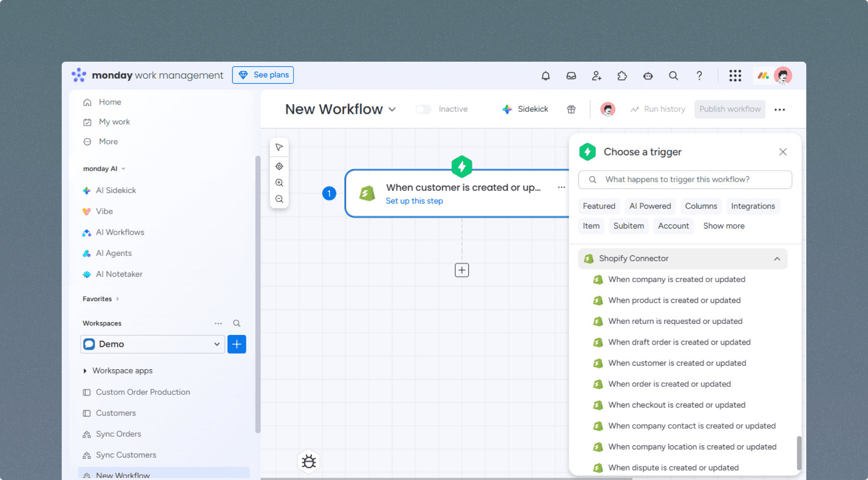
Task: Select the Featured filter tab
Action: (599, 206)
